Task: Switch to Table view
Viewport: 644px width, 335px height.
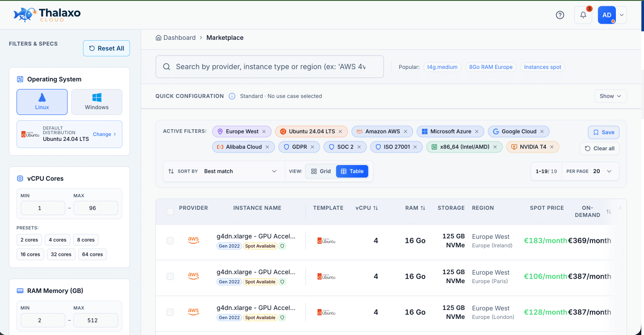Action: (x=352, y=171)
